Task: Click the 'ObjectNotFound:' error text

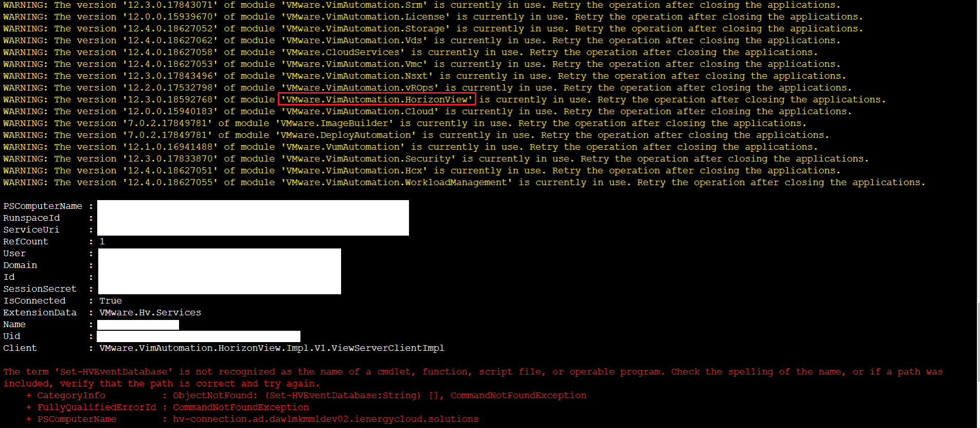Action: (216, 396)
